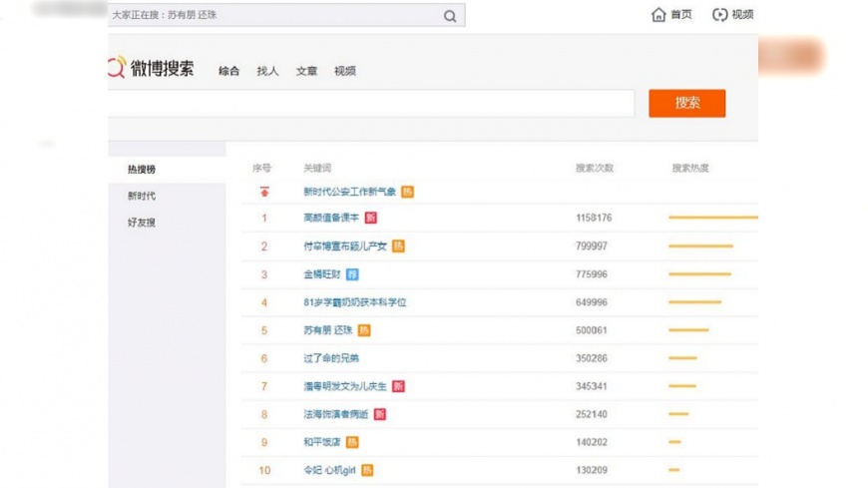Focus the main Weibo search input field
This screenshot has height=488, width=868.
(x=371, y=103)
